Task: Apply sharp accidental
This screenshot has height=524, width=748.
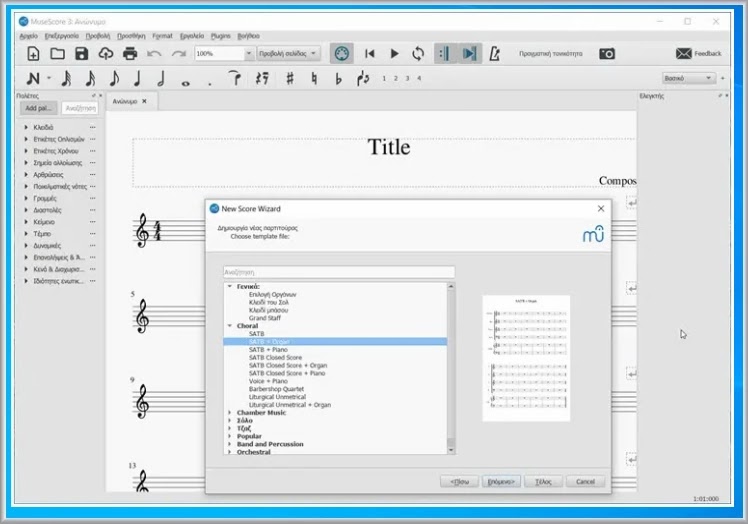Action: 290,78
